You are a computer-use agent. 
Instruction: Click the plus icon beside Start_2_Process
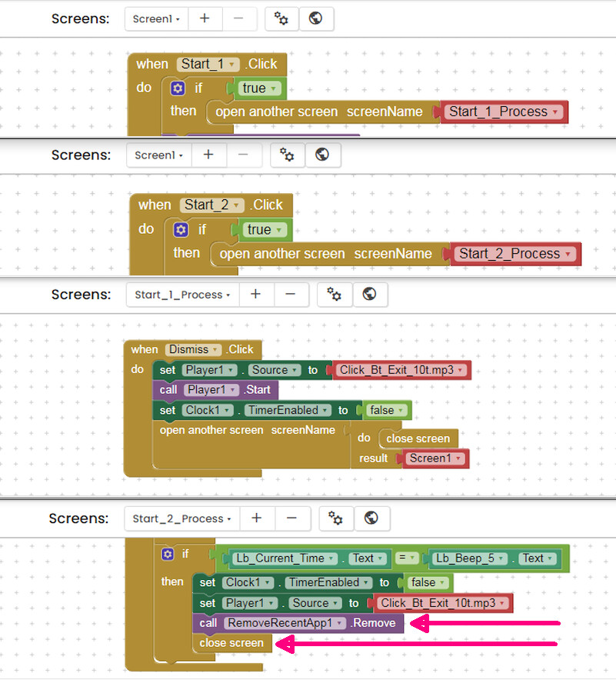[x=257, y=518]
